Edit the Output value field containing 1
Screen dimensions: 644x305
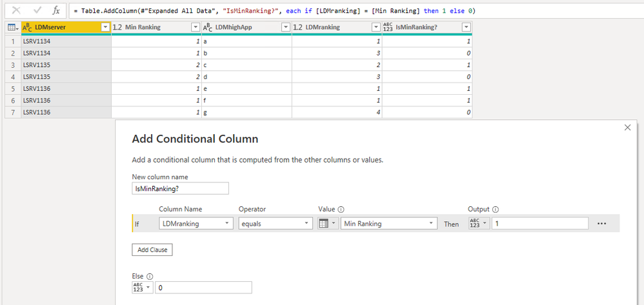click(x=539, y=223)
